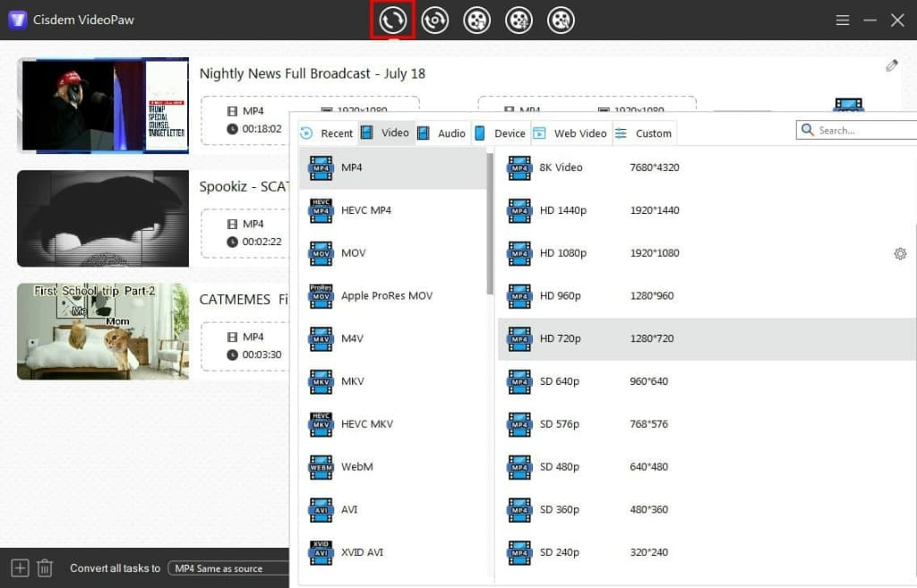Click the magnifier icon in the search box
The height and width of the screenshot is (588, 917).
click(x=807, y=130)
